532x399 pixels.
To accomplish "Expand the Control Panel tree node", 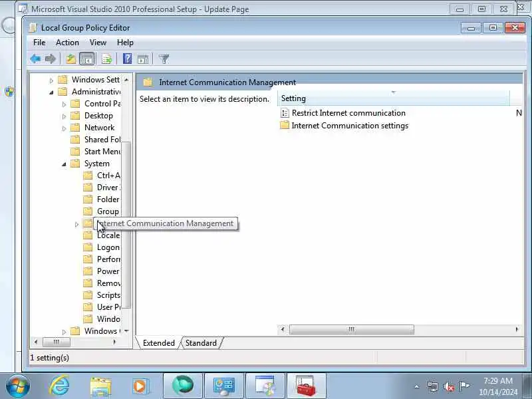I will [64, 104].
